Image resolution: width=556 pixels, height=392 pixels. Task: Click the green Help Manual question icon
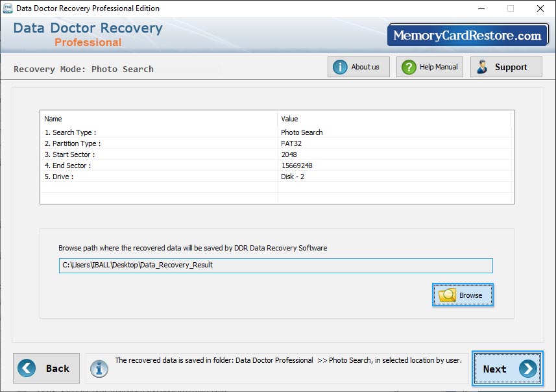tap(409, 67)
